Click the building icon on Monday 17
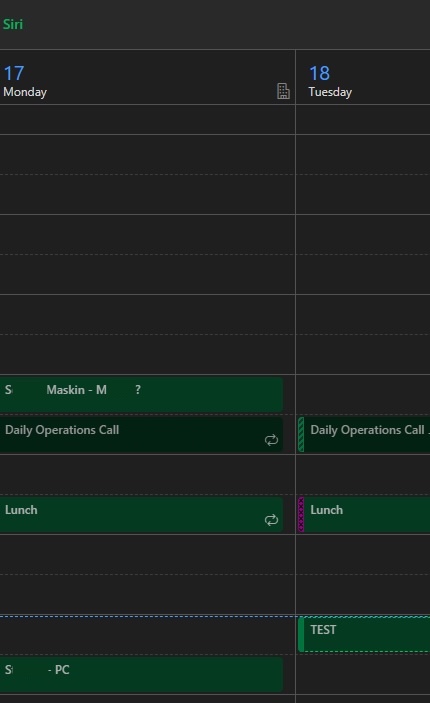 coord(283,91)
